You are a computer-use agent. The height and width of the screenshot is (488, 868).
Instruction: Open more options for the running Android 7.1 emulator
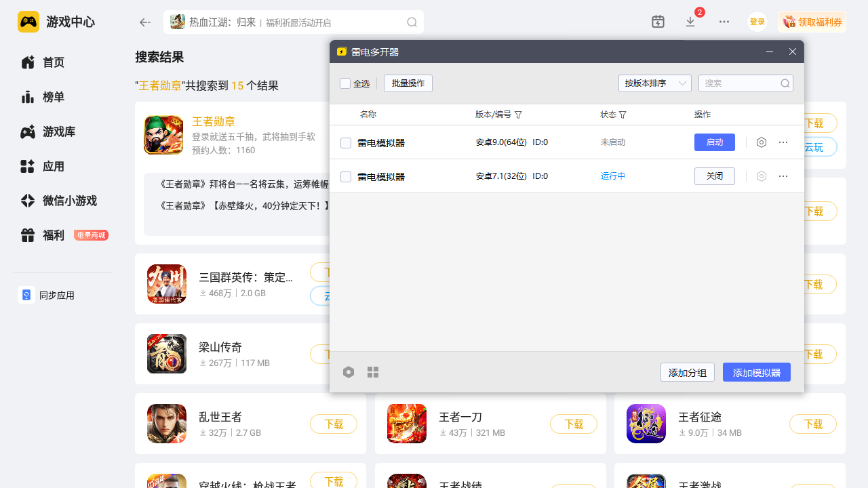click(783, 176)
